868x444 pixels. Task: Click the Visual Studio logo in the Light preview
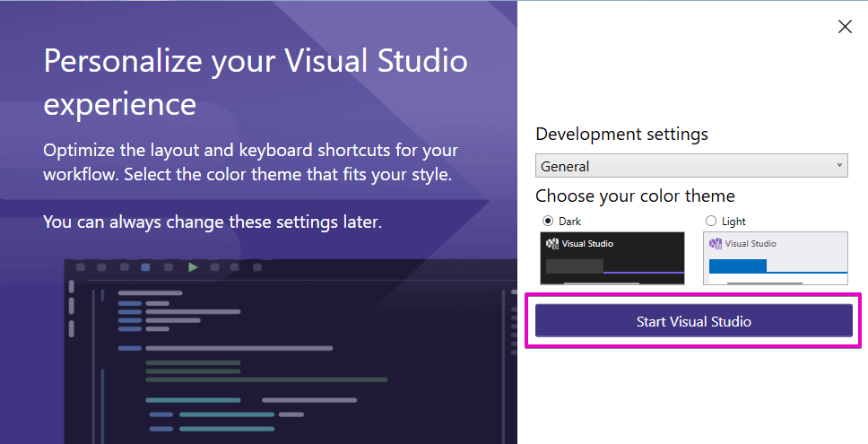(x=716, y=243)
